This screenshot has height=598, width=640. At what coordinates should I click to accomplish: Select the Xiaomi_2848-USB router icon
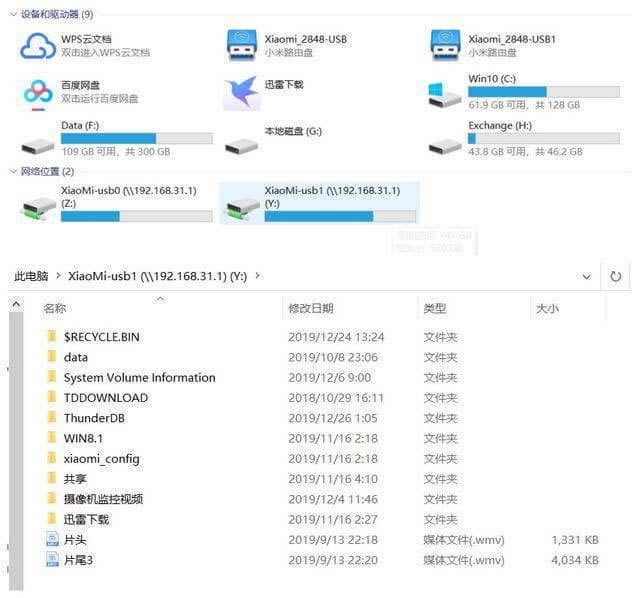coord(241,45)
